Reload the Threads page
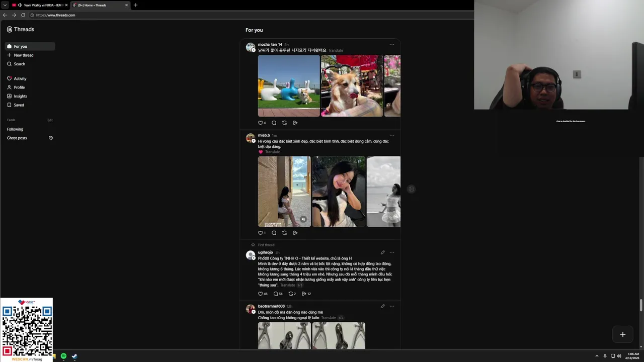 click(x=23, y=15)
